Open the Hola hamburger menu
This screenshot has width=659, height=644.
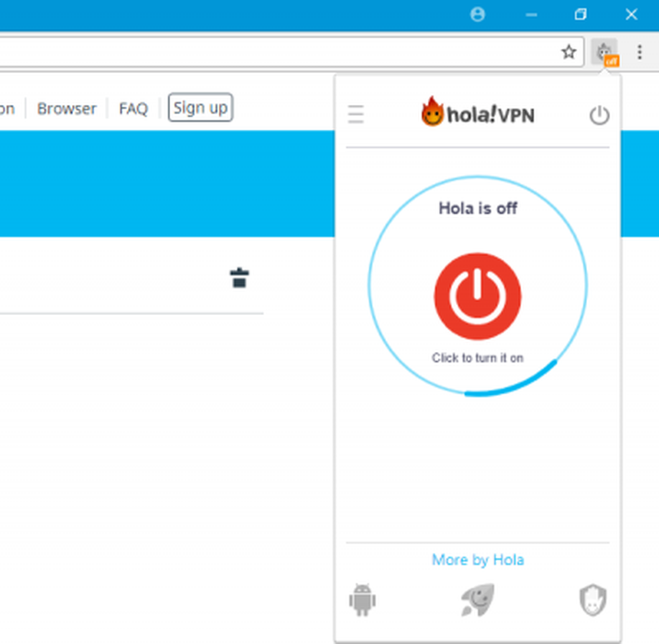point(356,115)
